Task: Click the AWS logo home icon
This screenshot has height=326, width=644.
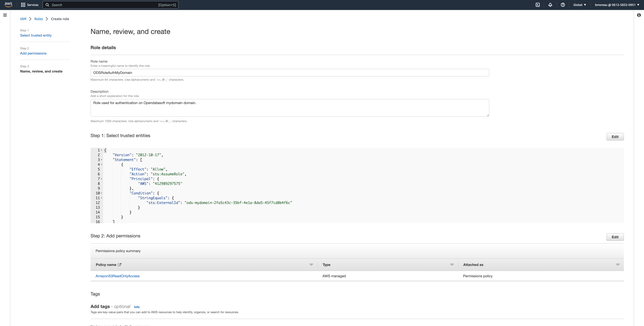Action: (x=8, y=5)
